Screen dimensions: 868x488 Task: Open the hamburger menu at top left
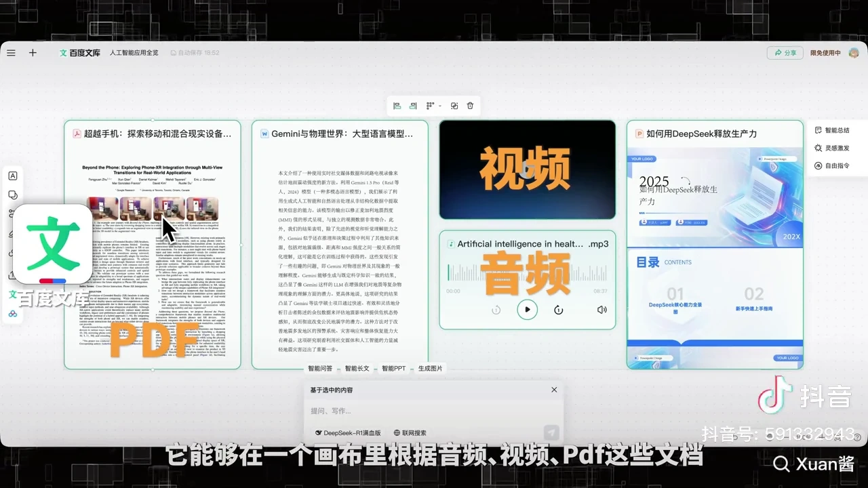tap(11, 53)
